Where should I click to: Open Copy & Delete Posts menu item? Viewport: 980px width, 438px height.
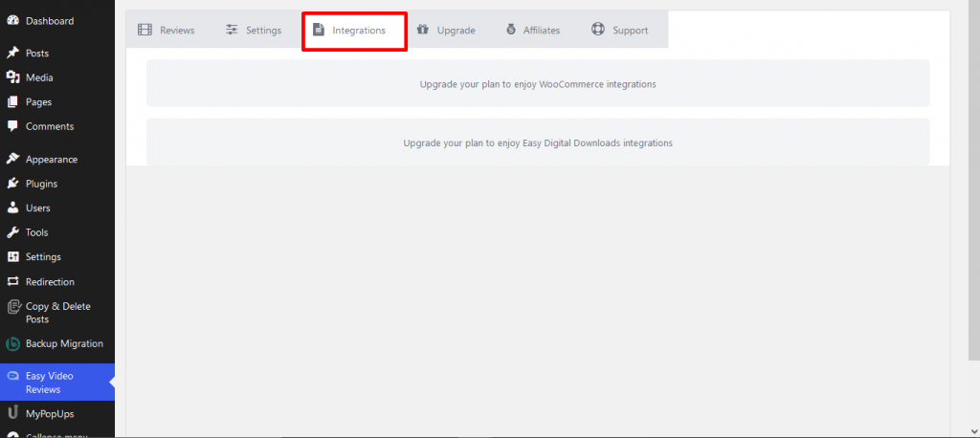click(x=57, y=313)
